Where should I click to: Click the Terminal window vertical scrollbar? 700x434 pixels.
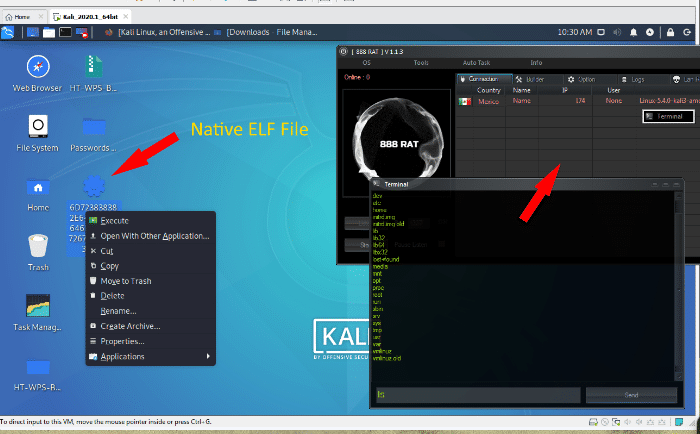click(679, 286)
